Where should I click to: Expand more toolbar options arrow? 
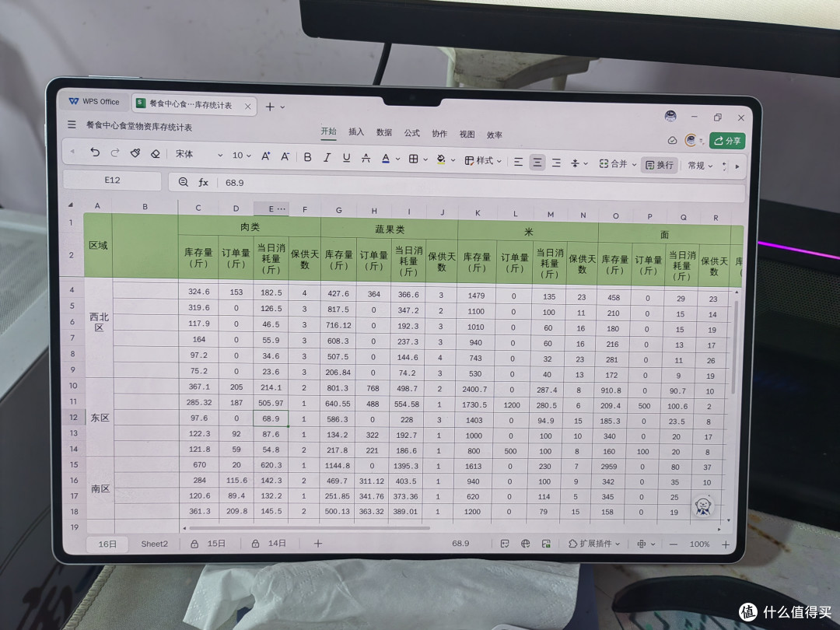[737, 166]
